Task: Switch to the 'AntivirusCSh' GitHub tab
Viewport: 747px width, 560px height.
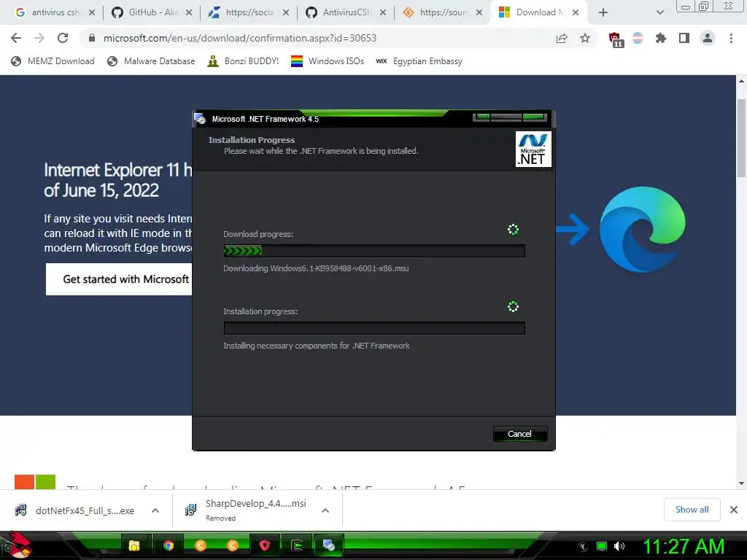Action: pos(347,12)
